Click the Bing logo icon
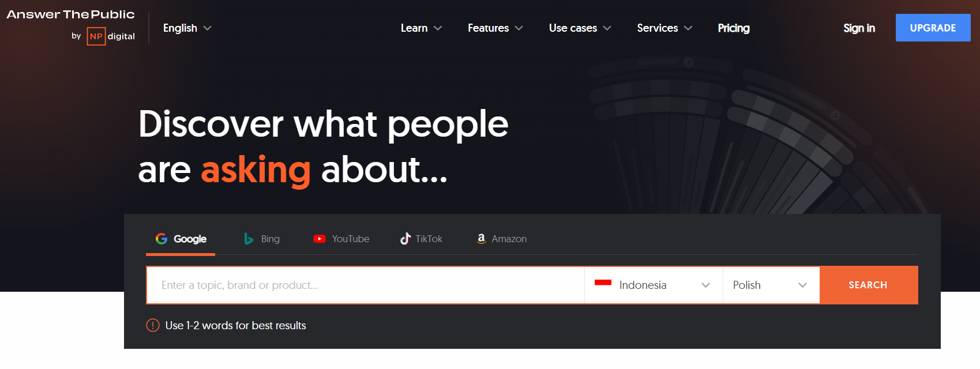The image size is (980, 369). tap(249, 239)
